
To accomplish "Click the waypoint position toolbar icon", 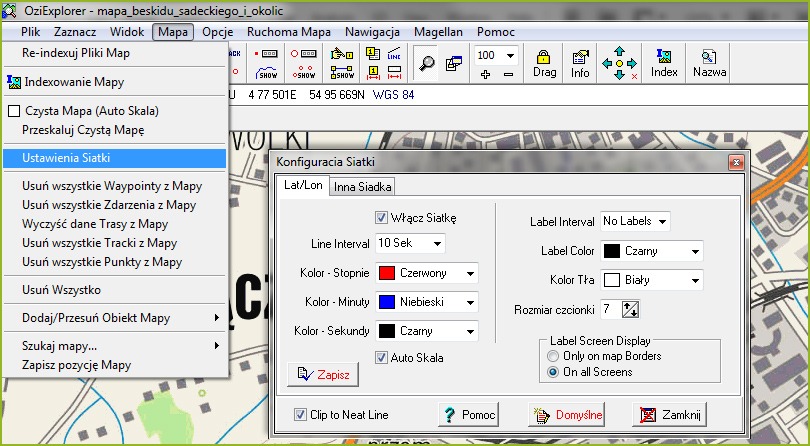I will 267,54.
